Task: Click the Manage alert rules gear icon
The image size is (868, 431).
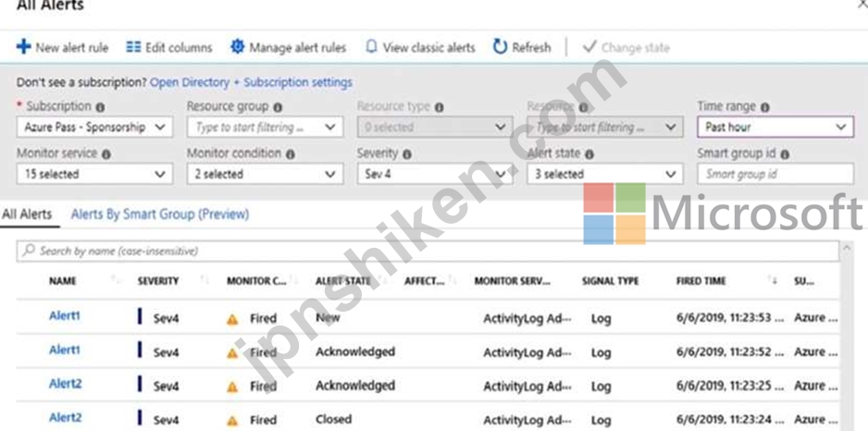Action: pos(237,47)
